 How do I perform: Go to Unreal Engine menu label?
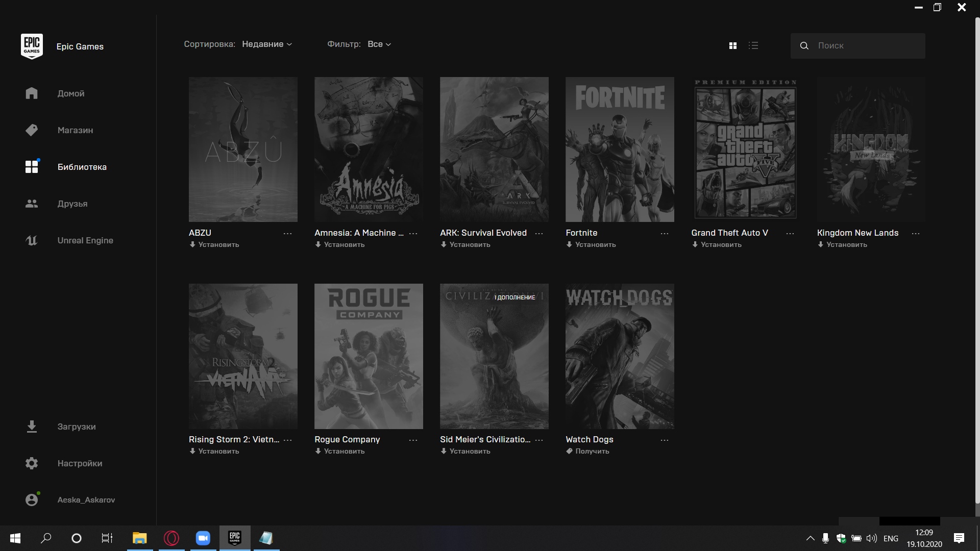85,241
